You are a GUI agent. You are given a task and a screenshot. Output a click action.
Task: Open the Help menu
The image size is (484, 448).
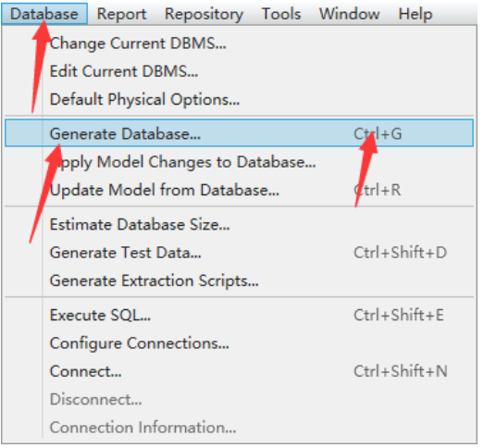415,14
